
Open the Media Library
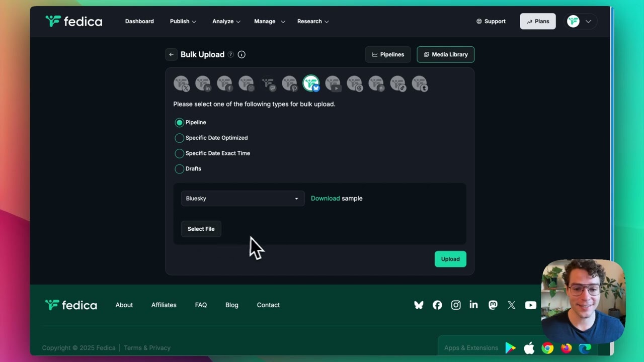click(445, 54)
